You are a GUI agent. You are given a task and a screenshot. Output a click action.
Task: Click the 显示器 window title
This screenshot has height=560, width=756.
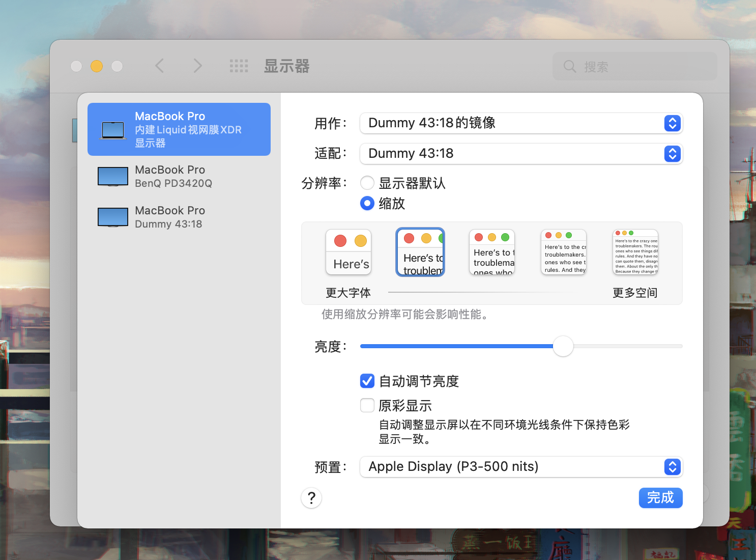pyautogui.click(x=286, y=66)
